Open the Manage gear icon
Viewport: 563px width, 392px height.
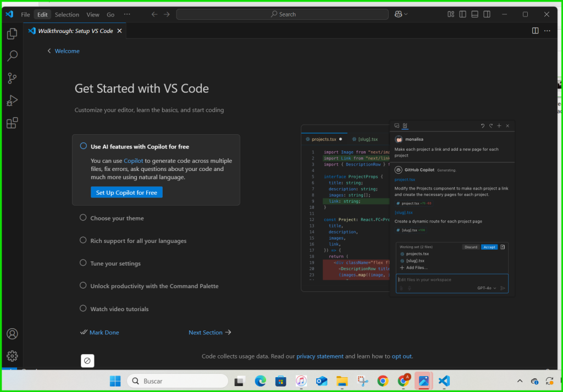[x=12, y=356]
